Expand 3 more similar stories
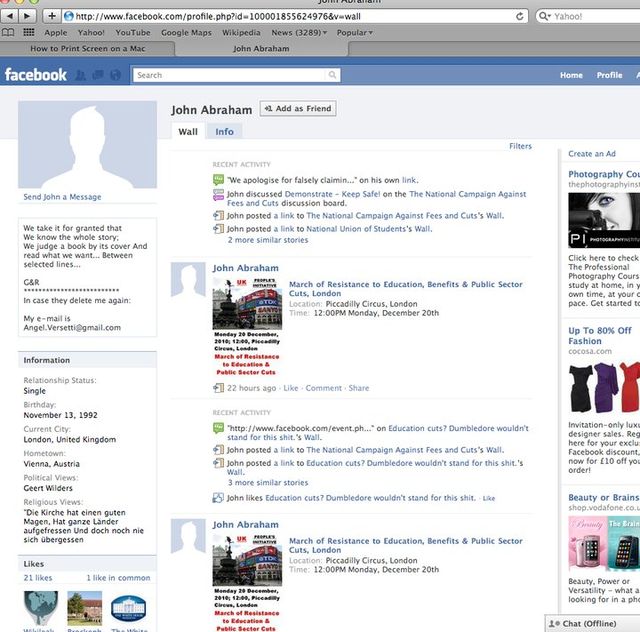640x632 pixels. (267, 483)
